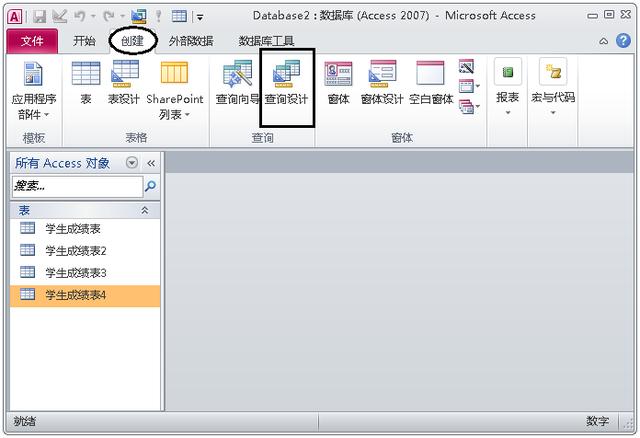Switch to the 开始 tab
The image size is (640, 438).
[84, 41]
